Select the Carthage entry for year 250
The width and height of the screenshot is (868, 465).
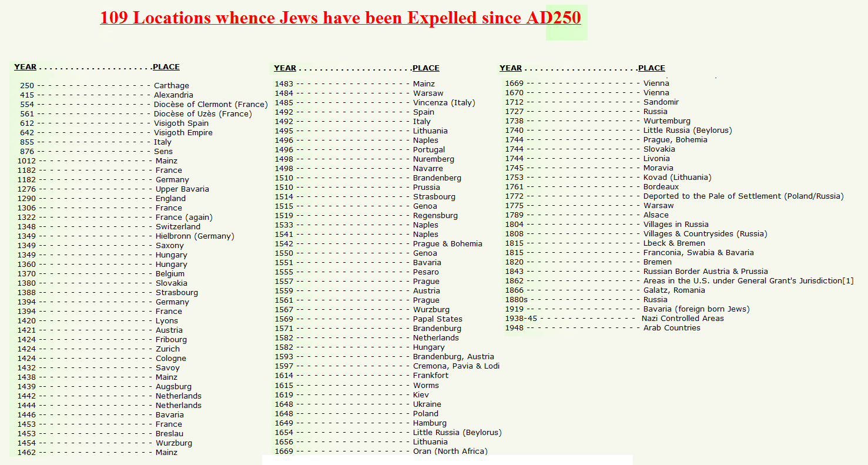click(172, 86)
